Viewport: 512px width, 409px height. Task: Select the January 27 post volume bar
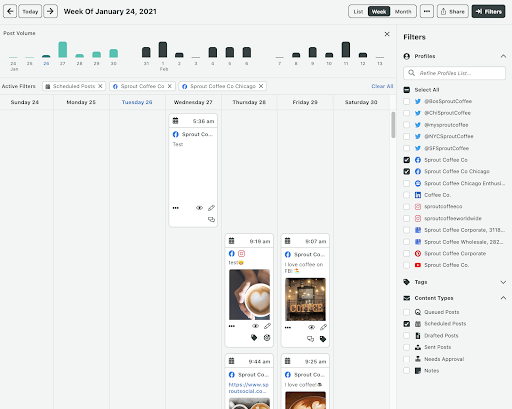pos(63,50)
